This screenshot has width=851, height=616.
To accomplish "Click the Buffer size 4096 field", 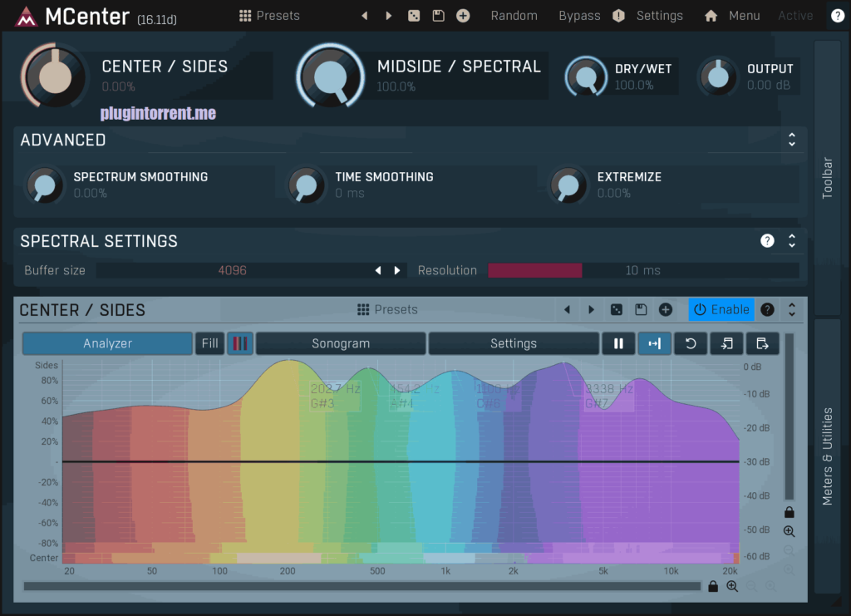I will pyautogui.click(x=233, y=270).
